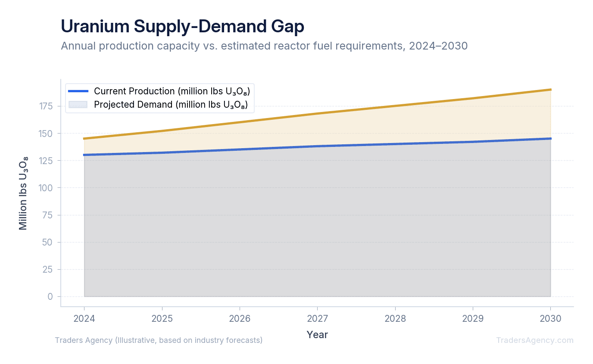Click the Traders Agency source note
Image resolution: width=593 pixels, height=364 pixels.
pos(159,340)
